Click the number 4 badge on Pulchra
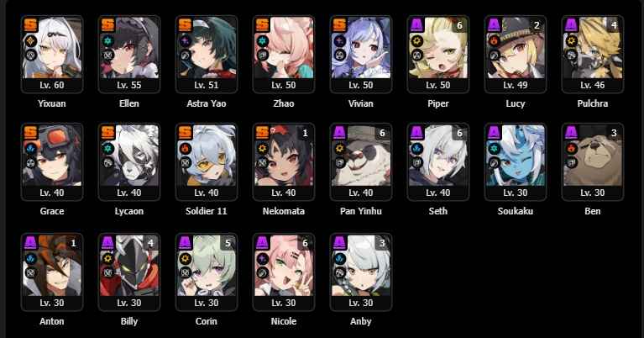 click(614, 25)
